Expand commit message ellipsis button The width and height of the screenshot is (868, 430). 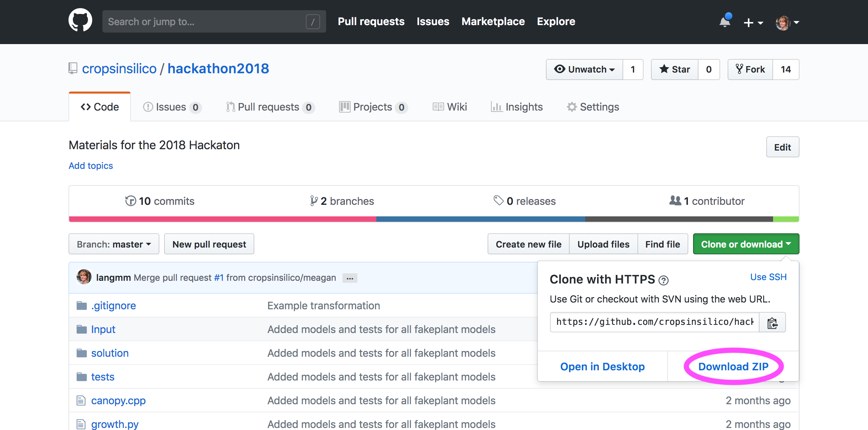(350, 278)
